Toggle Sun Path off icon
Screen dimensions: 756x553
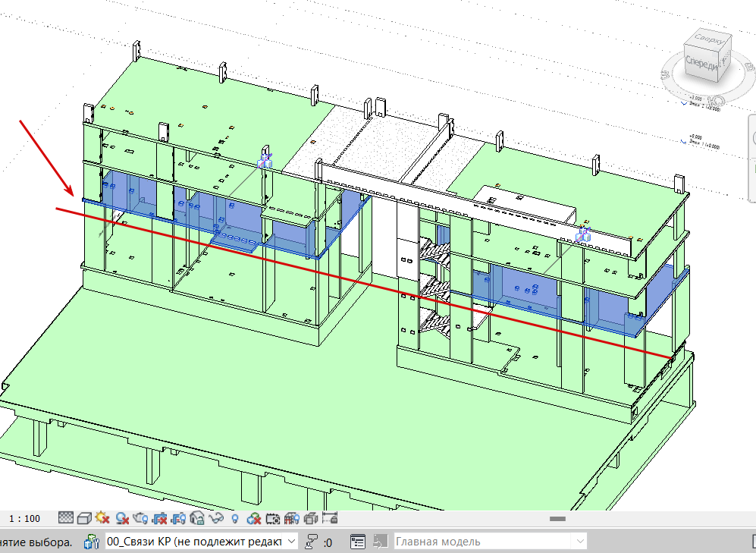tap(102, 518)
